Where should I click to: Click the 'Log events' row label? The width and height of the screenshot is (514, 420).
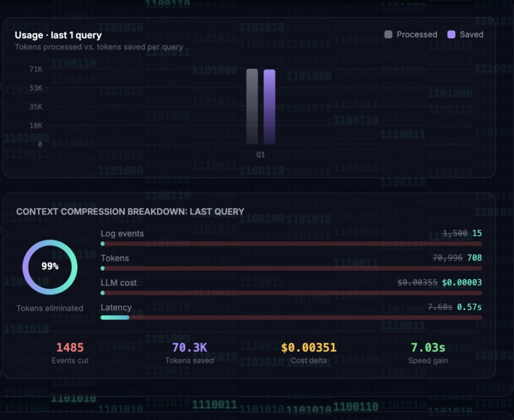(x=122, y=234)
